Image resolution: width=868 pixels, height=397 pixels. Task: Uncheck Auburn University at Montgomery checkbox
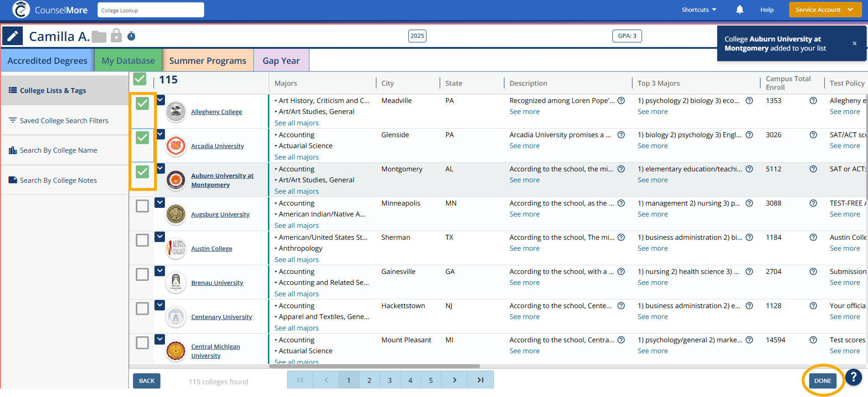coord(142,172)
